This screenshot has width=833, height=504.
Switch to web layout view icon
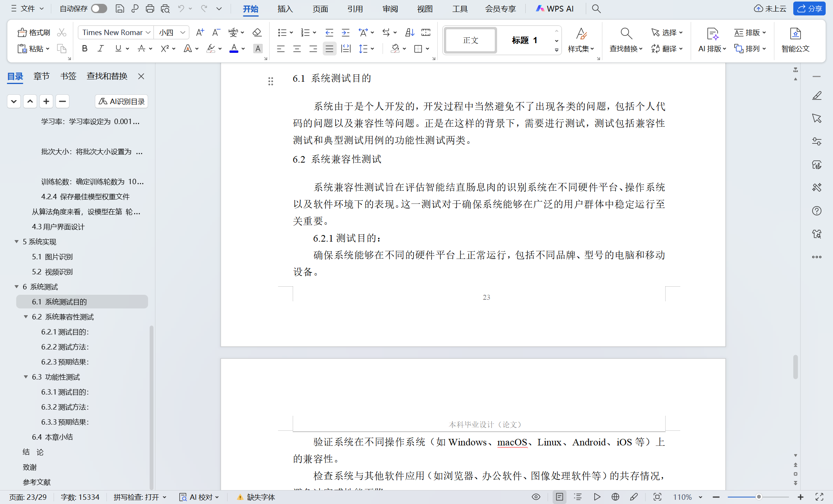[615, 497]
